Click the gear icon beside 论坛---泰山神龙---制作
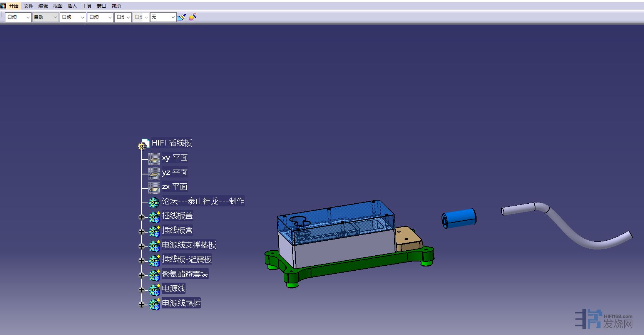Viewport: 644px width, 335px height. click(x=154, y=202)
